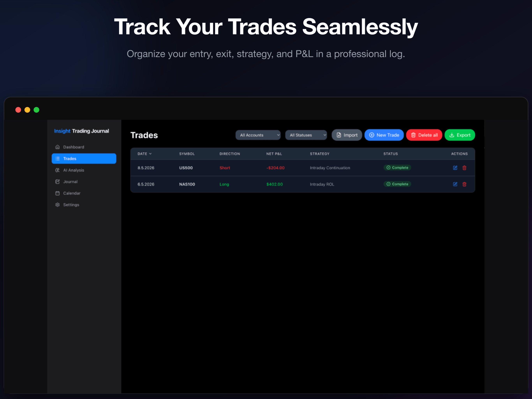Delete the NAS100 trade
This screenshot has width=532, height=399.
pyautogui.click(x=464, y=184)
